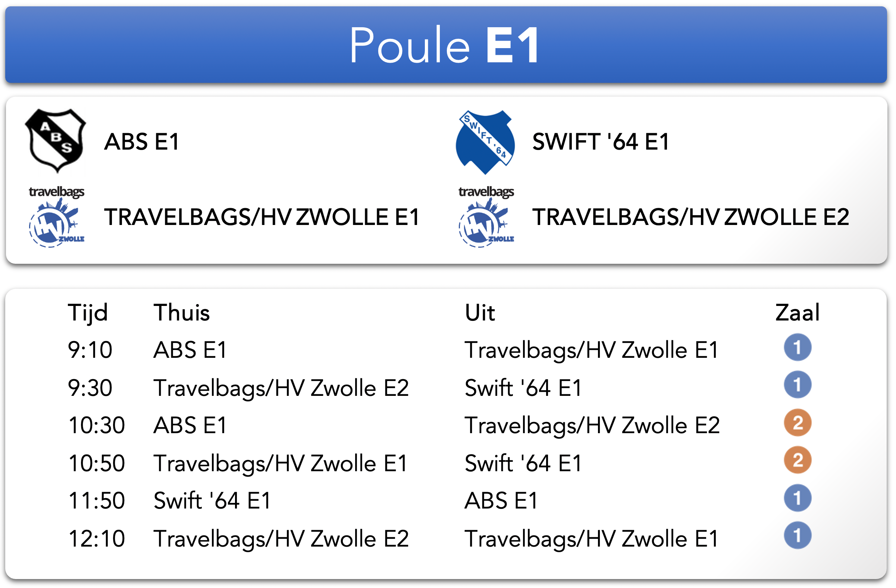Select the SWIFT '64 E1 team name
Image resolution: width=896 pixels, height=588 pixels.
[x=601, y=142]
